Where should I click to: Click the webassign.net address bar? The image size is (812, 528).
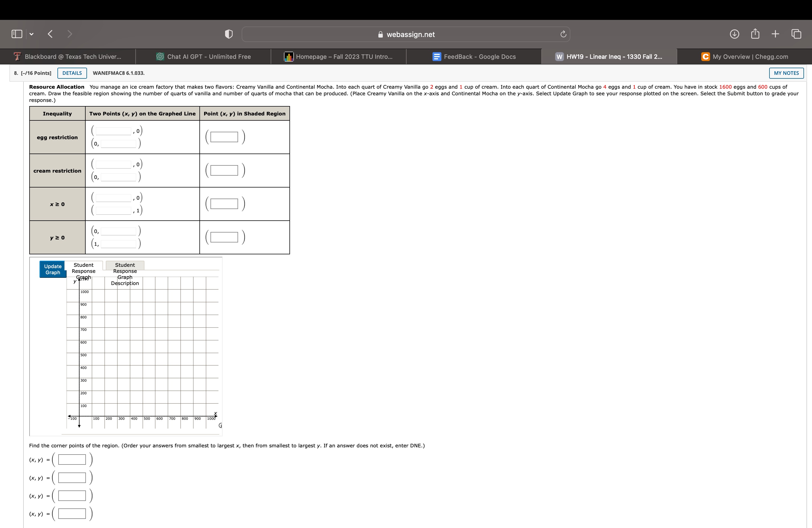pyautogui.click(x=406, y=35)
